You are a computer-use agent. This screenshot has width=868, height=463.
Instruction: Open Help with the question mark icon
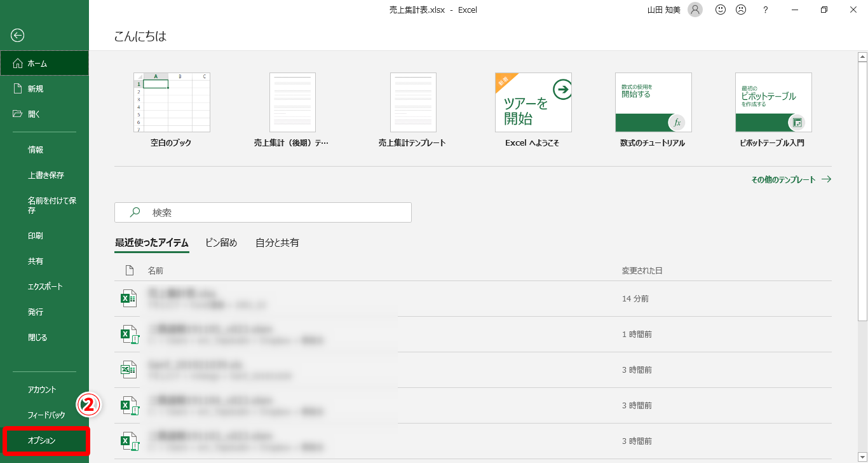(x=766, y=10)
